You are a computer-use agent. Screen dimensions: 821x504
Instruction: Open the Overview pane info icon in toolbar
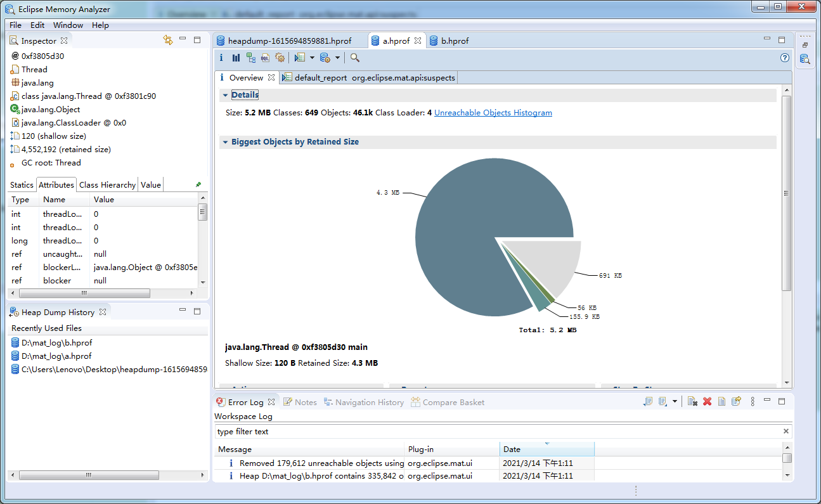click(221, 58)
